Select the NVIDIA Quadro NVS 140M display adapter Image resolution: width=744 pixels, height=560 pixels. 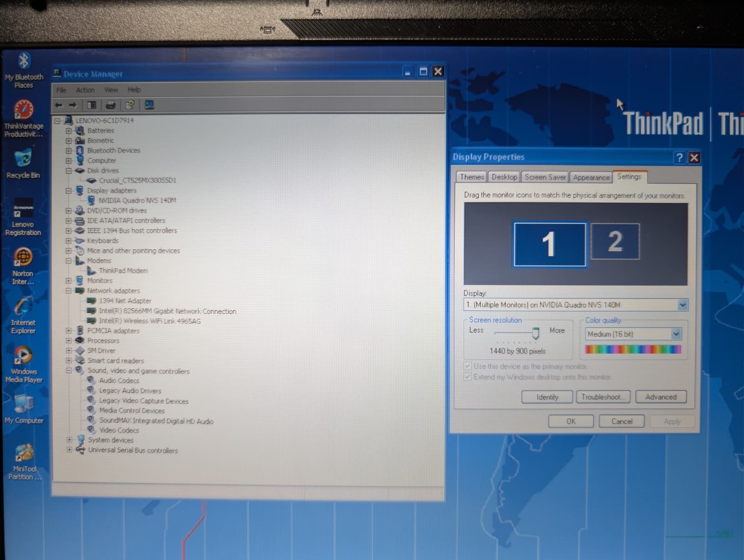click(137, 200)
